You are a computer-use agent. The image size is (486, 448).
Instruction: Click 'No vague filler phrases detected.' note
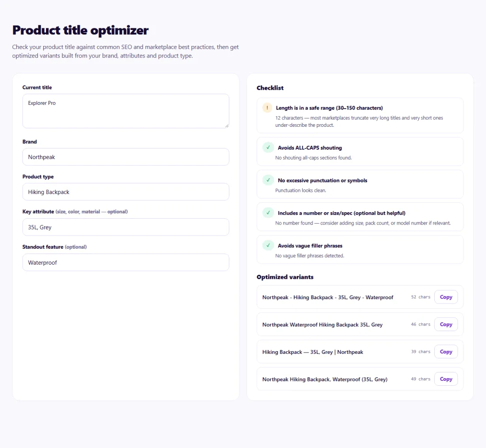click(310, 256)
